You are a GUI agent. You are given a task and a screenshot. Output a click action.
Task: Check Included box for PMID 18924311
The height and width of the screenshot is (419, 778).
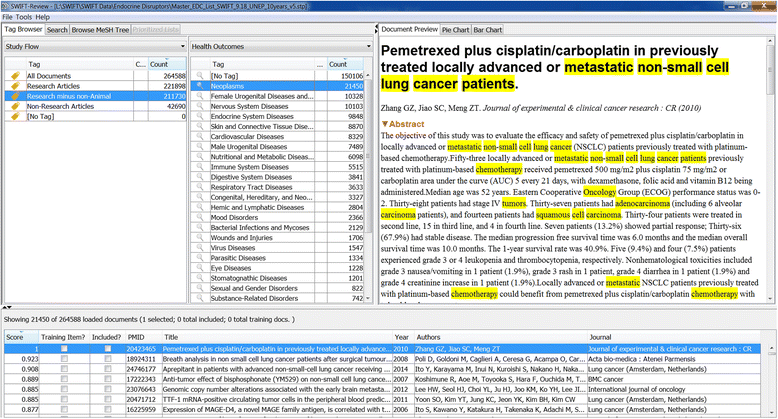109,359
